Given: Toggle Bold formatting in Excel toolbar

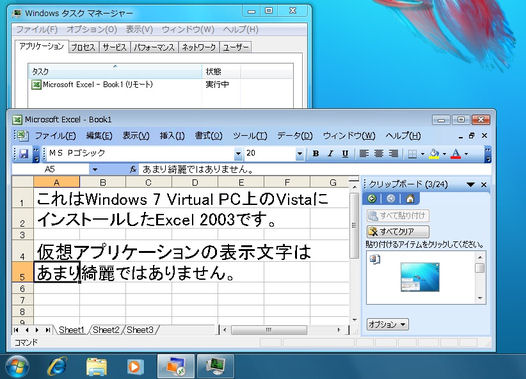Looking at the screenshot, I should 316,154.
